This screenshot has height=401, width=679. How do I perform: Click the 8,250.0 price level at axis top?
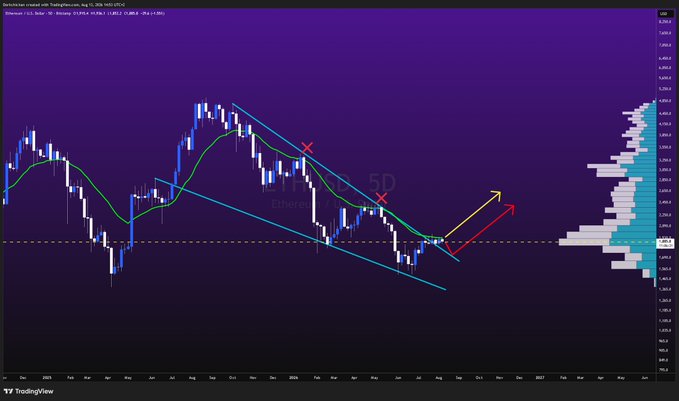click(x=665, y=22)
